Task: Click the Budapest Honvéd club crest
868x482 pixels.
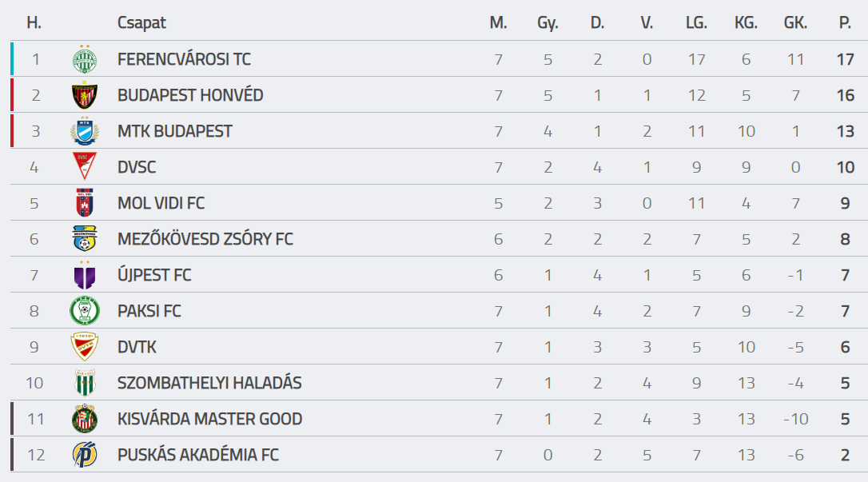Action: 85,95
